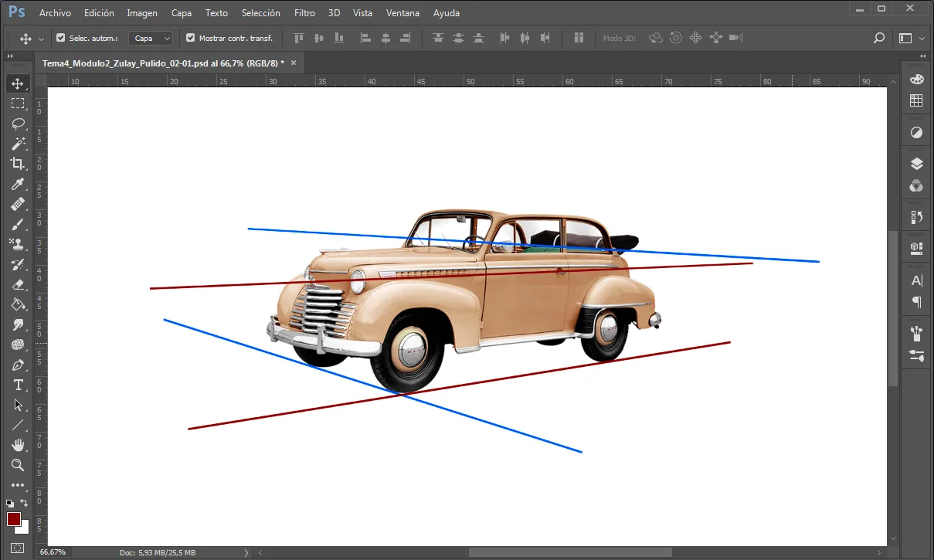Click the dark red foreground color swatch

point(13,519)
